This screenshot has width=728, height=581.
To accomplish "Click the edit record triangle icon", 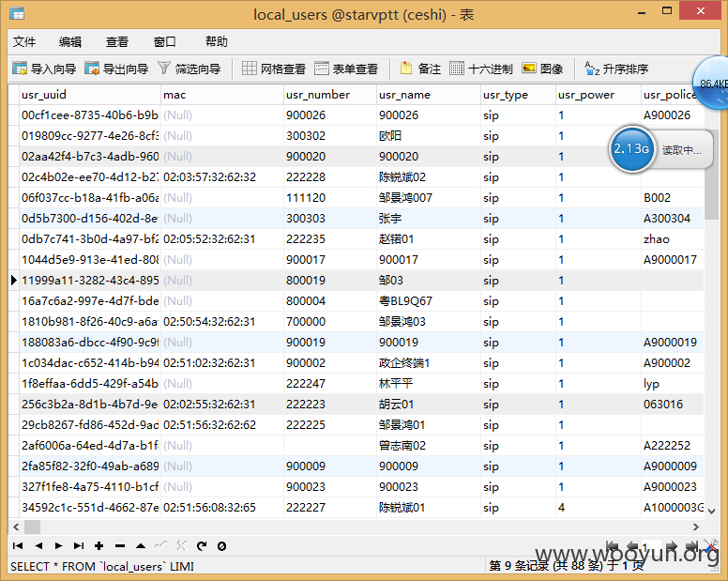I will click(141, 545).
